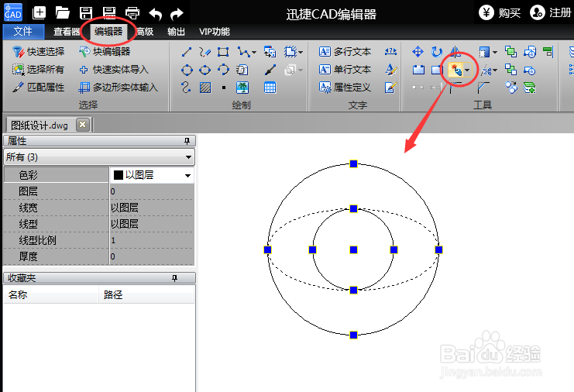Click 多行文本 button
The image size is (574, 392).
pyautogui.click(x=345, y=52)
